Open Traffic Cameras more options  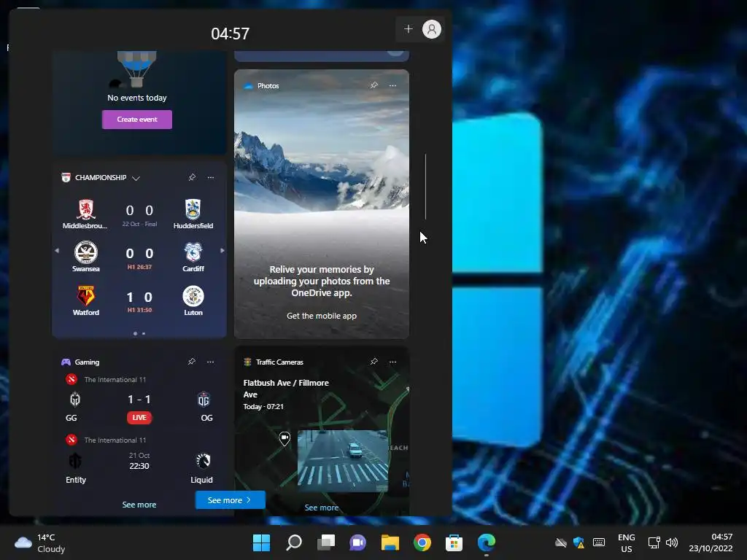(x=392, y=362)
